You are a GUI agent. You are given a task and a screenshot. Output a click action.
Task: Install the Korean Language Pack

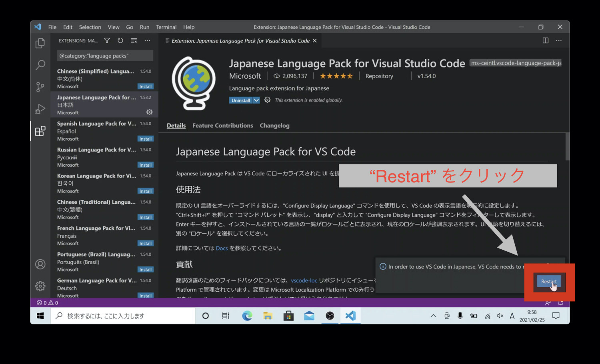click(146, 191)
